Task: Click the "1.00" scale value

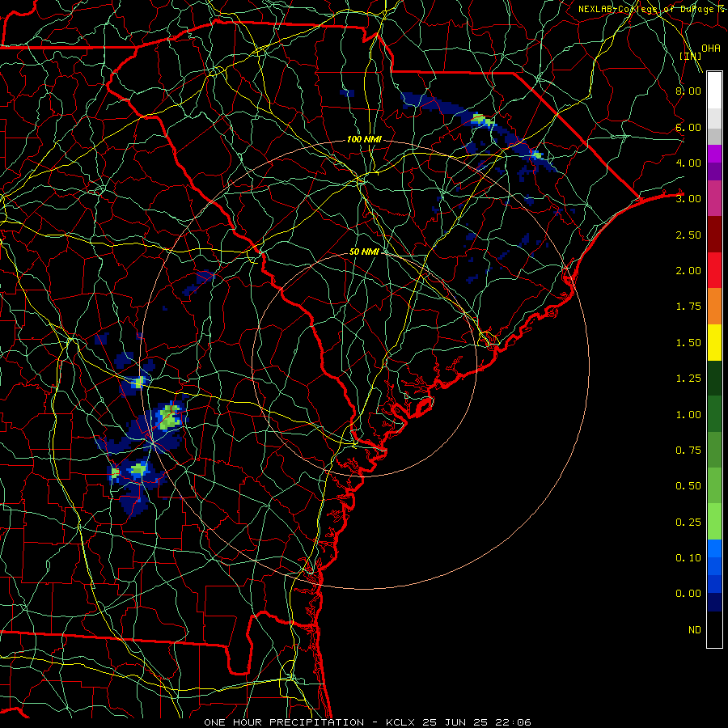Action: tap(688, 415)
